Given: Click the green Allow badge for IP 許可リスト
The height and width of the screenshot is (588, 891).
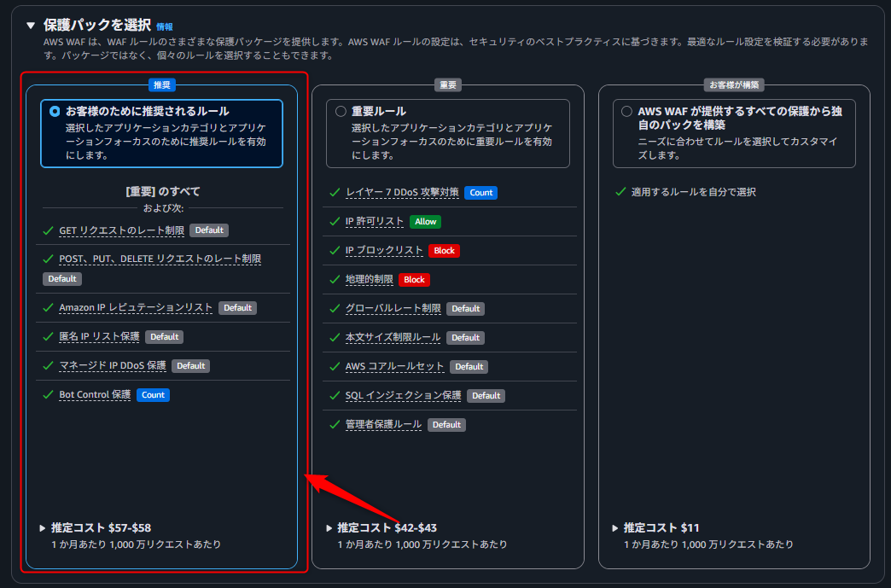Looking at the screenshot, I should pos(425,222).
